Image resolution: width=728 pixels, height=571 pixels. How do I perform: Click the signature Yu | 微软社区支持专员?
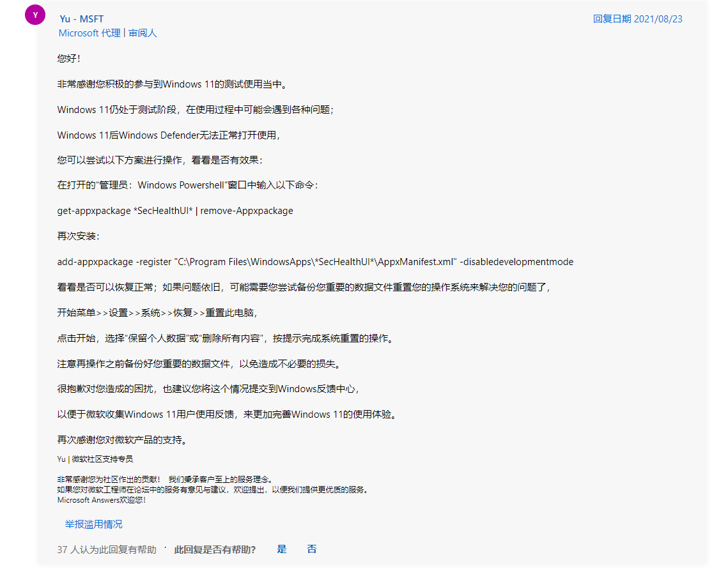(95, 459)
